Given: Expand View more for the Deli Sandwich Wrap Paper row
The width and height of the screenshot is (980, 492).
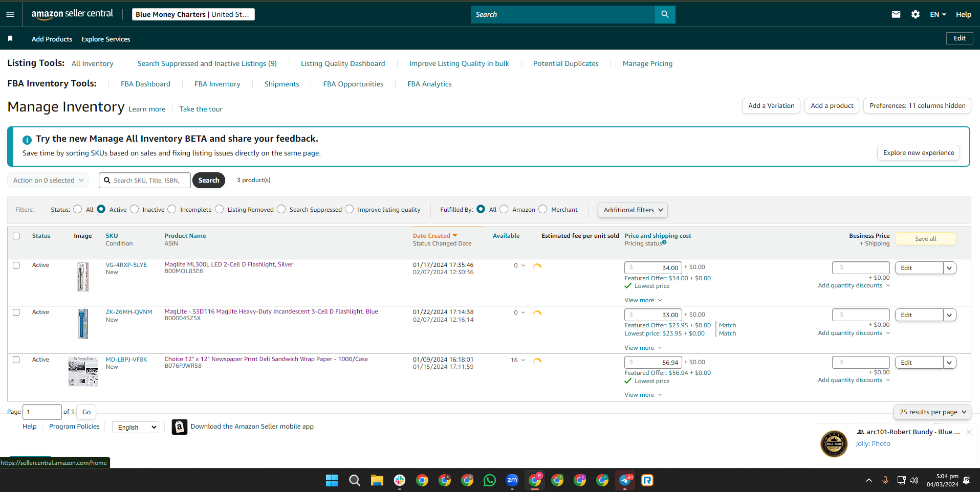Looking at the screenshot, I should tap(643, 395).
